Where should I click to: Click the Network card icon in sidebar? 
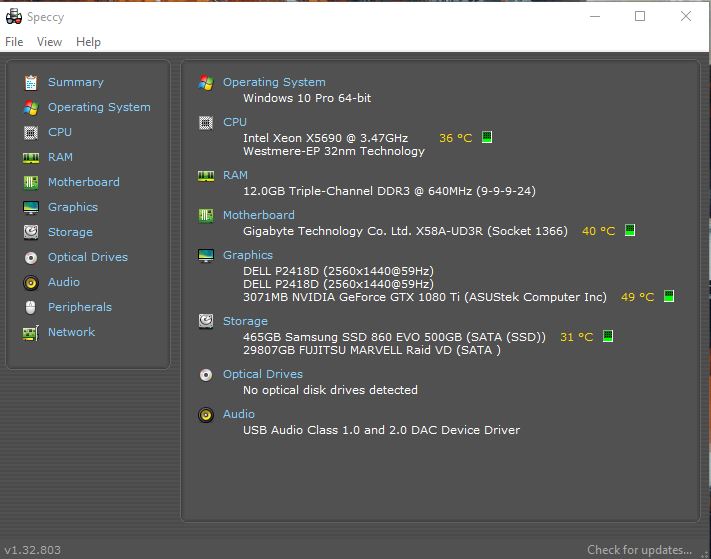tap(31, 333)
